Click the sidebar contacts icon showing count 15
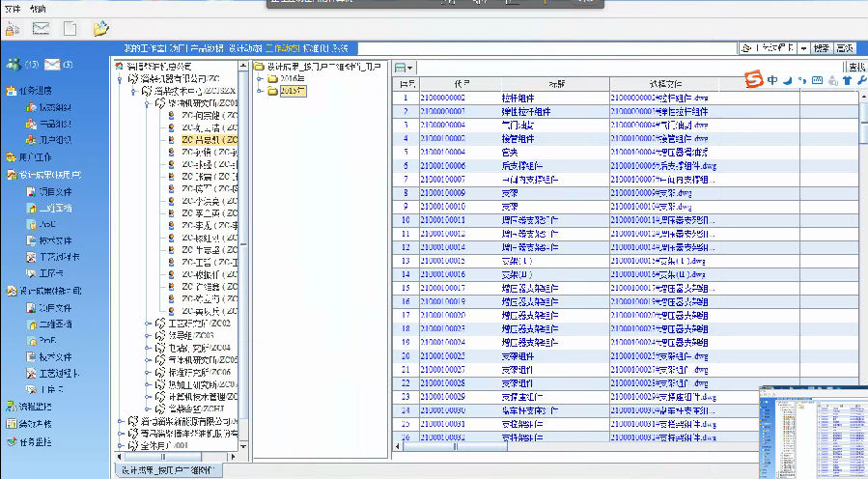 [x=13, y=65]
